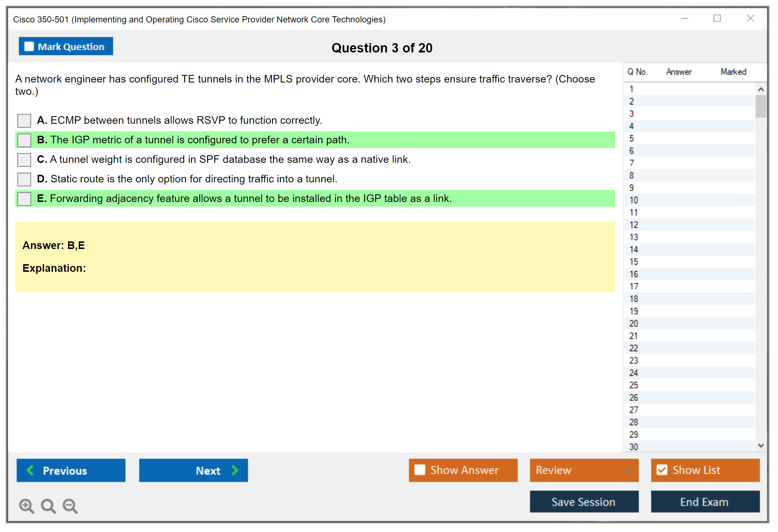The width and height of the screenshot is (778, 532).
Task: Uncheck the Show List checkbox
Action: point(662,470)
